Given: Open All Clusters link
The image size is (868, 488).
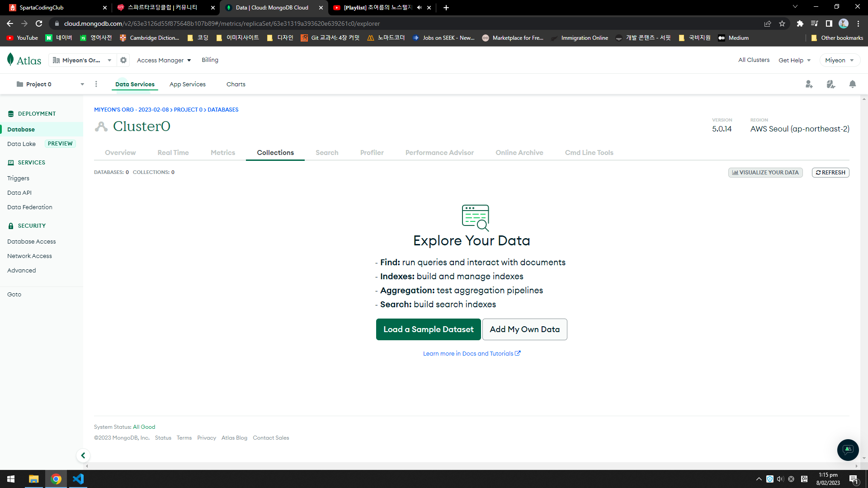Looking at the screenshot, I should point(754,60).
